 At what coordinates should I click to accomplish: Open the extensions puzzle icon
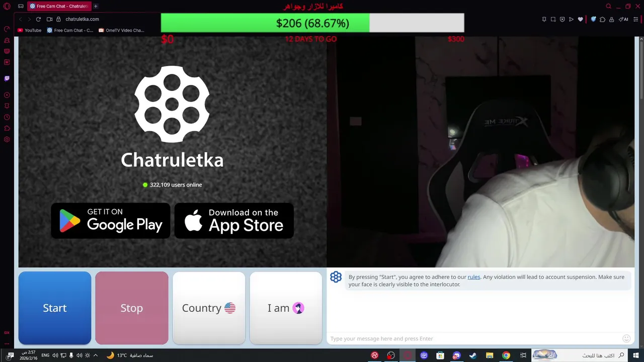602,20
